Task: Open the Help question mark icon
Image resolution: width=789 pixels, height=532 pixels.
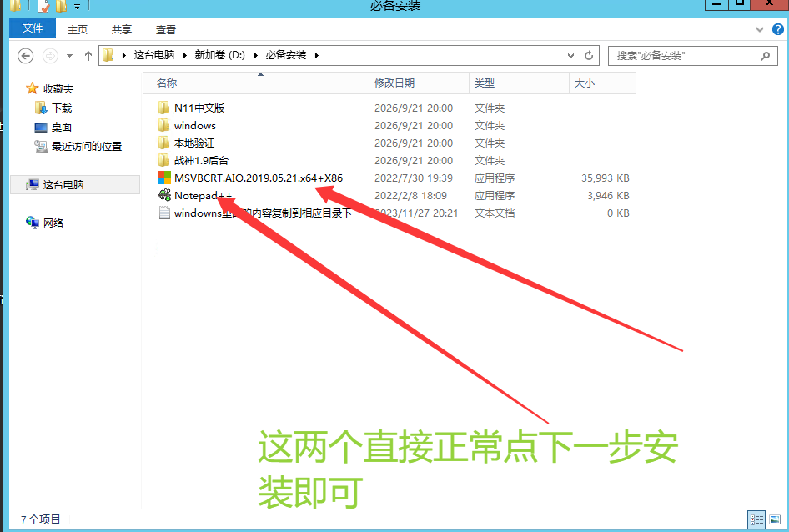Action: tap(778, 29)
